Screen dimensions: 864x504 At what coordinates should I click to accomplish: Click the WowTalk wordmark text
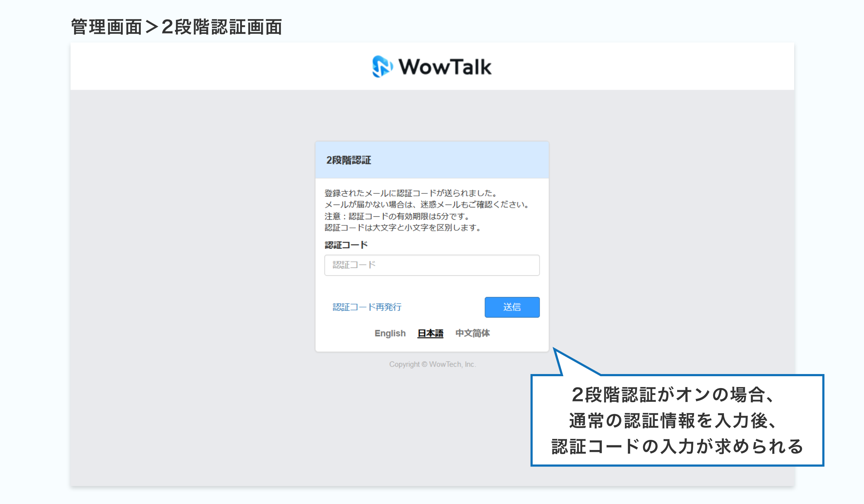[x=445, y=67]
